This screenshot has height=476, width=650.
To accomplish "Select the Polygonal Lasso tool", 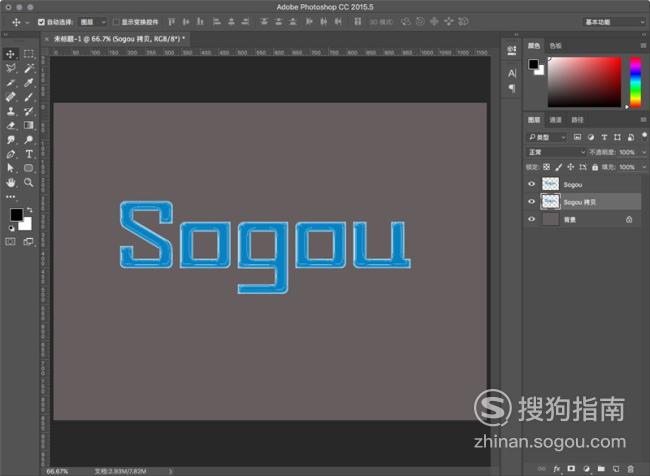I will (x=10, y=68).
